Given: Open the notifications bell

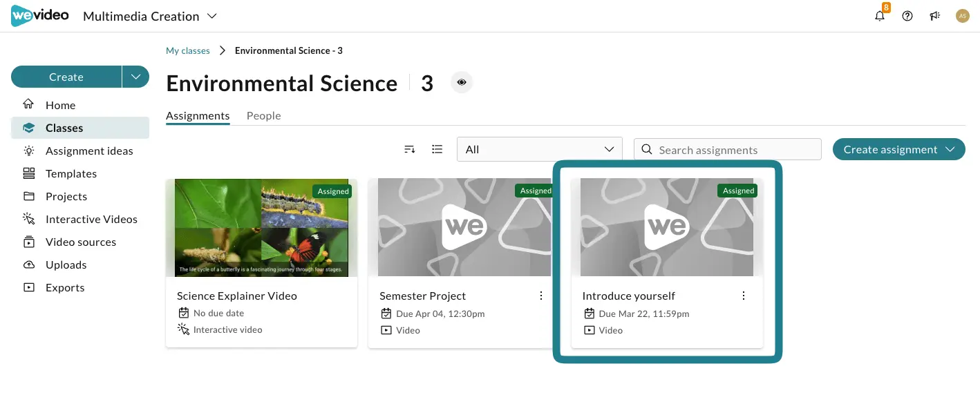Looking at the screenshot, I should [880, 16].
